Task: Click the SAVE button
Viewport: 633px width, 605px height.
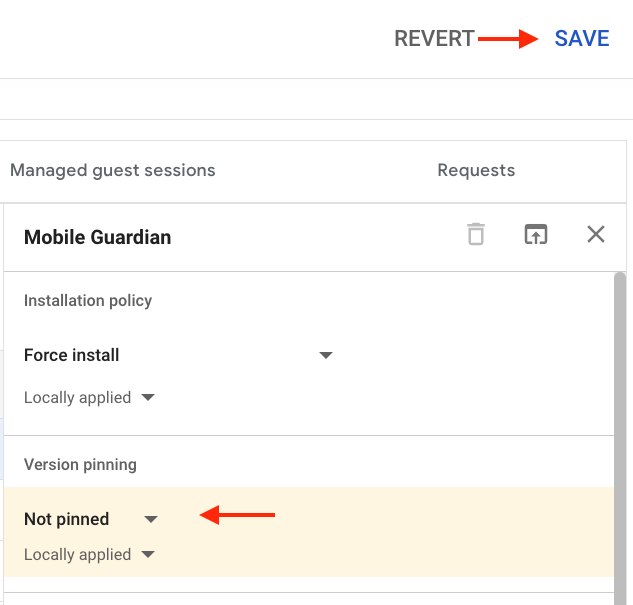Action: point(582,39)
